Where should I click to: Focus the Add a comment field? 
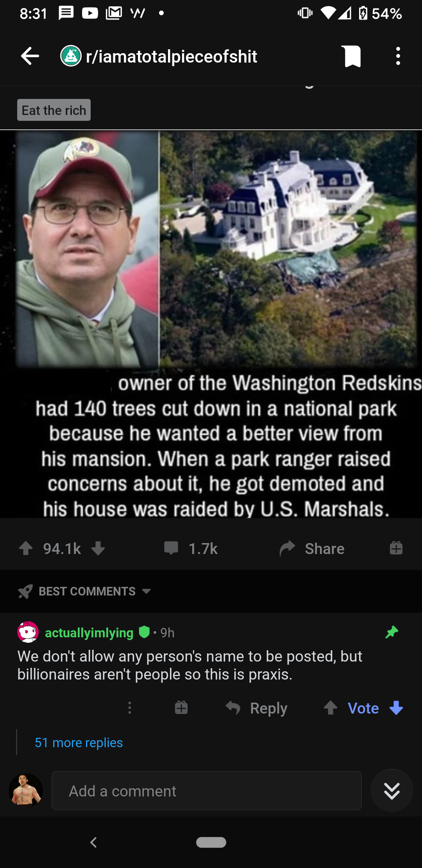click(x=206, y=791)
